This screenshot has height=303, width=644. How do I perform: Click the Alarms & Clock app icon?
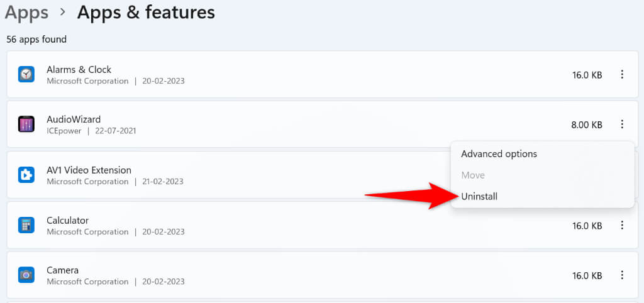click(x=26, y=75)
